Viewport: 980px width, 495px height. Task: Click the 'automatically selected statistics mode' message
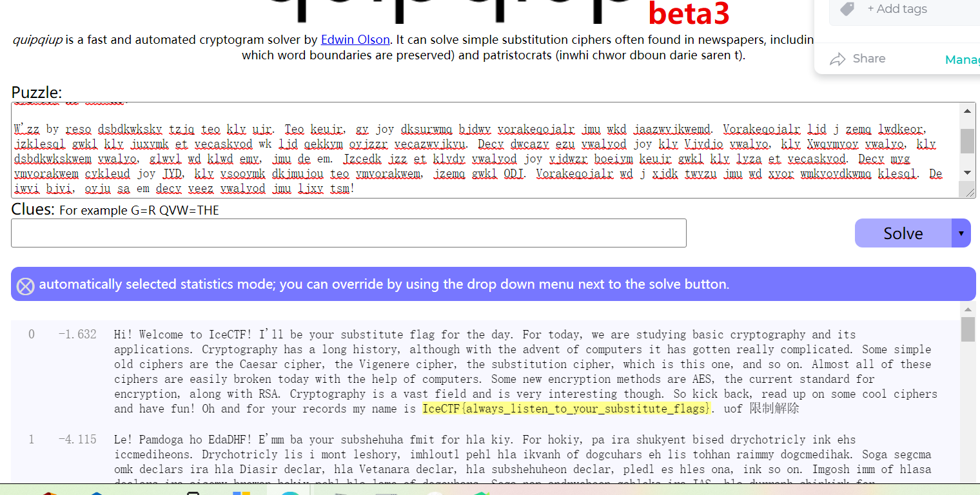tap(384, 284)
